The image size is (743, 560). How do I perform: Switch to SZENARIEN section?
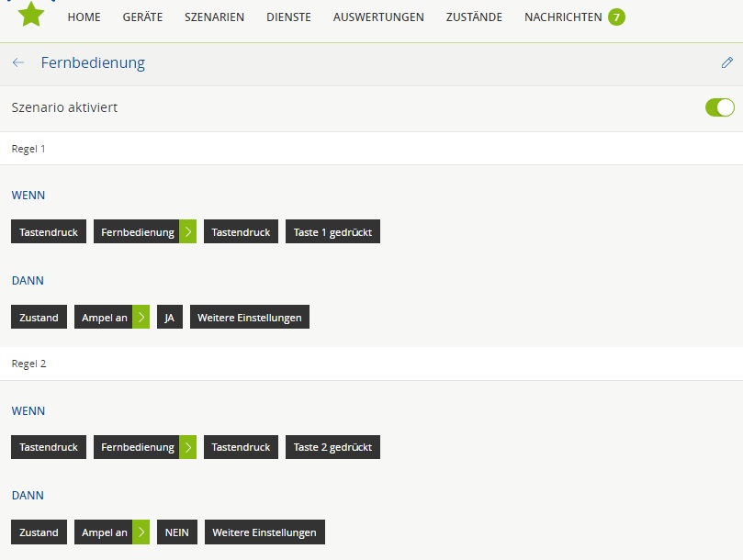click(214, 17)
